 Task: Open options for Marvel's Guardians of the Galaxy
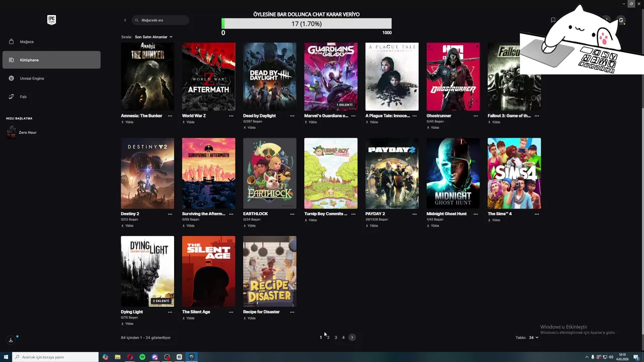pyautogui.click(x=353, y=116)
